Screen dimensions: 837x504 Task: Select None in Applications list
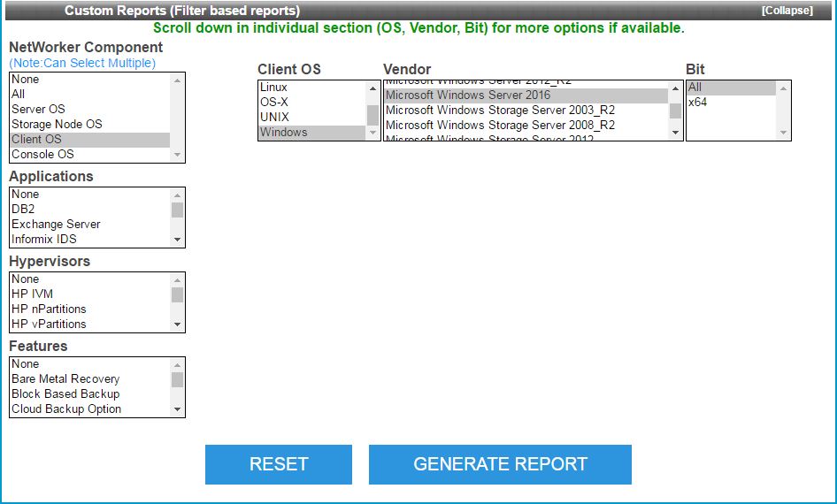[x=90, y=195]
